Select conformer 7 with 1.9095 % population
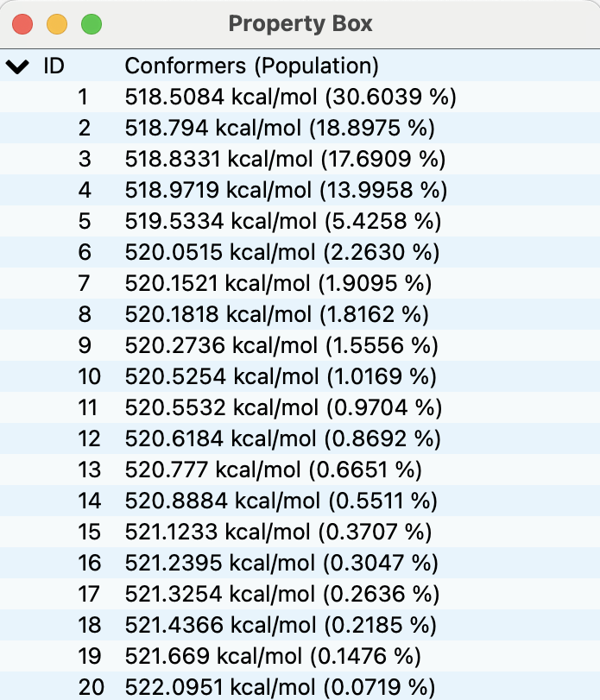 [278, 283]
